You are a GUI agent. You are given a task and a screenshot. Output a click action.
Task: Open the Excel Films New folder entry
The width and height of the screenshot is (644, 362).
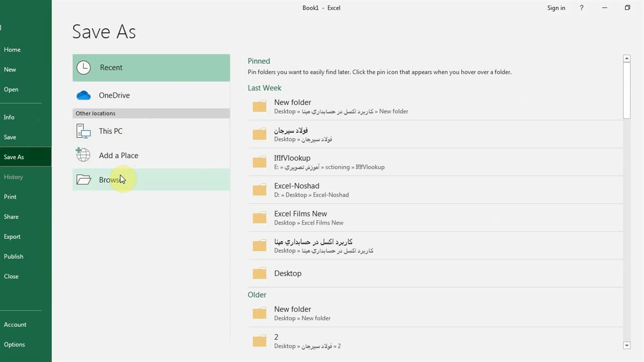435,218
